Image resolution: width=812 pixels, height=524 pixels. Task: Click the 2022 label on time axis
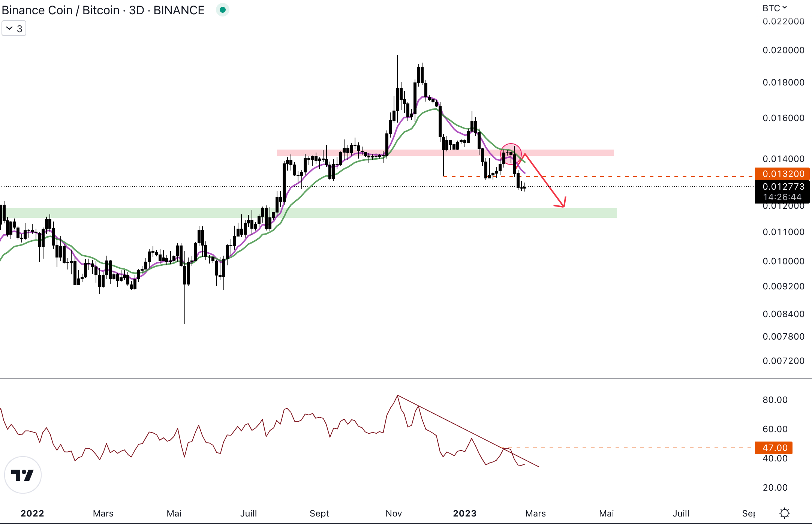click(32, 513)
